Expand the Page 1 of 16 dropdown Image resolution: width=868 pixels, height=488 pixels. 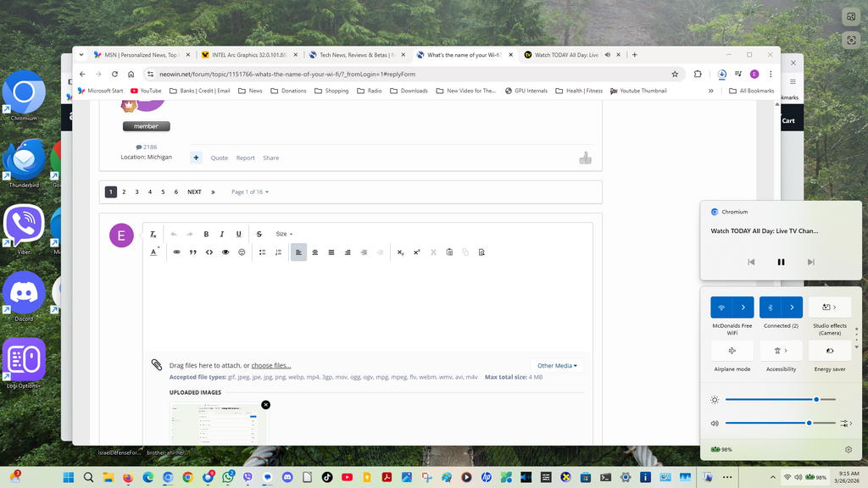(250, 192)
